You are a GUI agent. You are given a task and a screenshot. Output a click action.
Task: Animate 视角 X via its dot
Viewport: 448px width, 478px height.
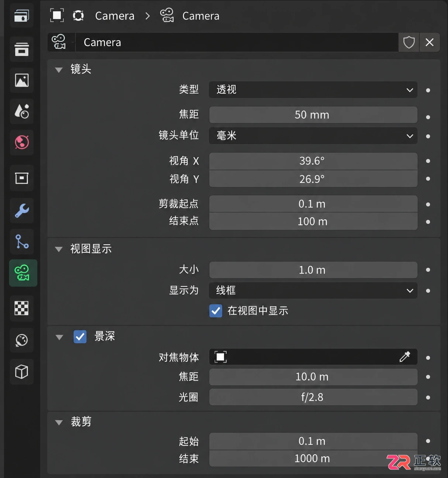[x=428, y=161]
